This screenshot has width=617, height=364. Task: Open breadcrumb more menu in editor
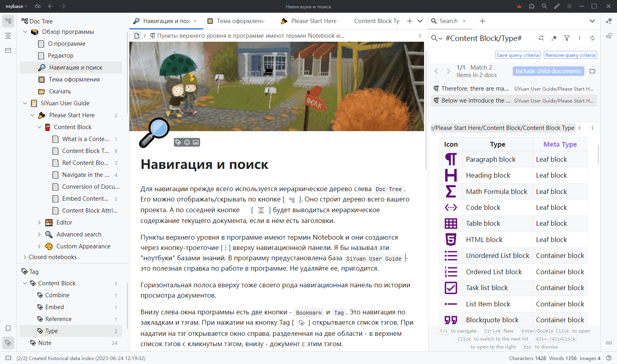tap(420, 36)
